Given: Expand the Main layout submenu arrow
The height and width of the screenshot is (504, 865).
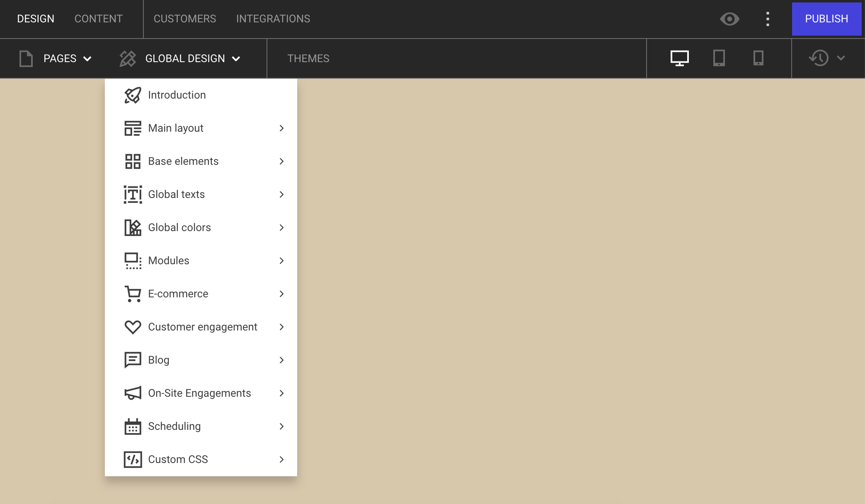Looking at the screenshot, I should pyautogui.click(x=282, y=128).
